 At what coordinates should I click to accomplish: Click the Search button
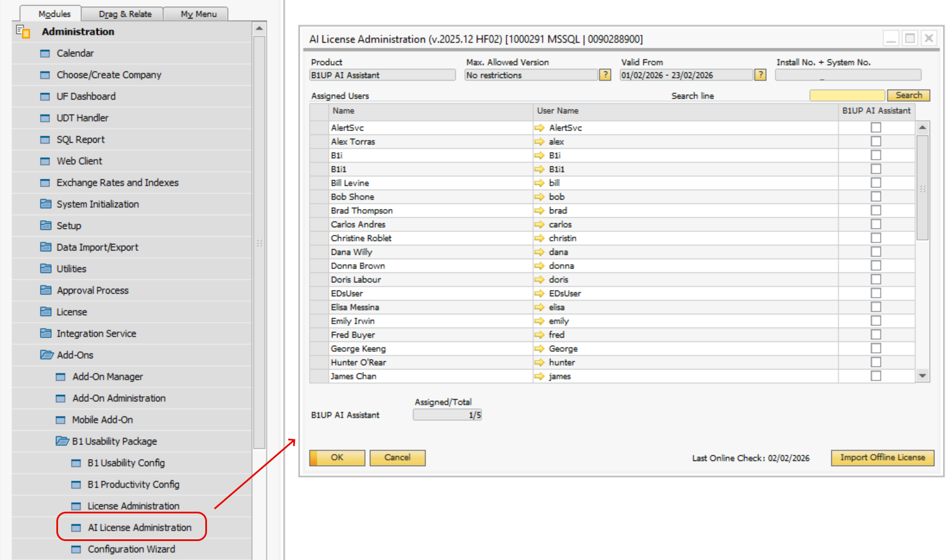pyautogui.click(x=908, y=95)
